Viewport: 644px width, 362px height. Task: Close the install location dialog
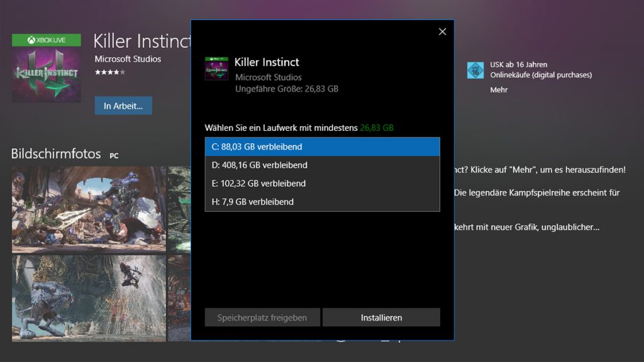tap(442, 31)
